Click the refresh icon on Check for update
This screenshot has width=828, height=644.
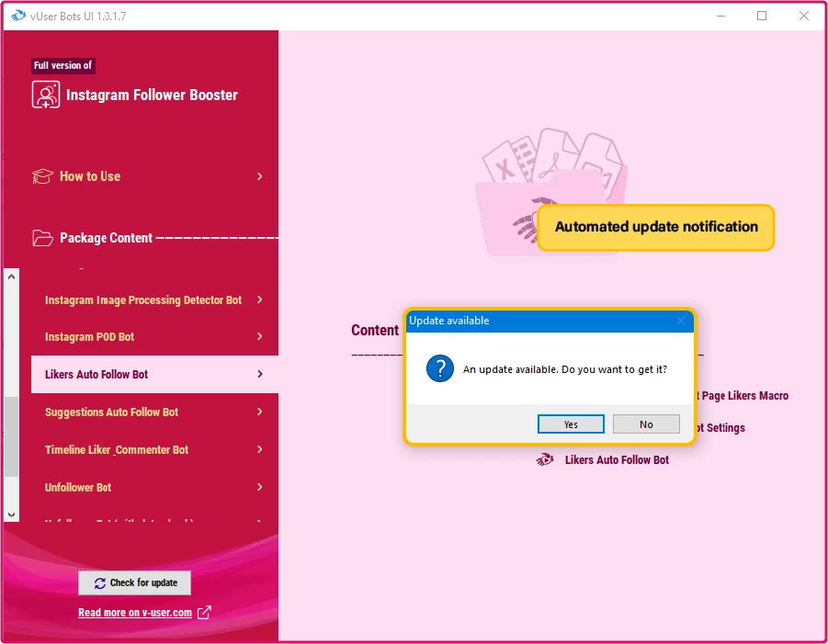tap(100, 582)
